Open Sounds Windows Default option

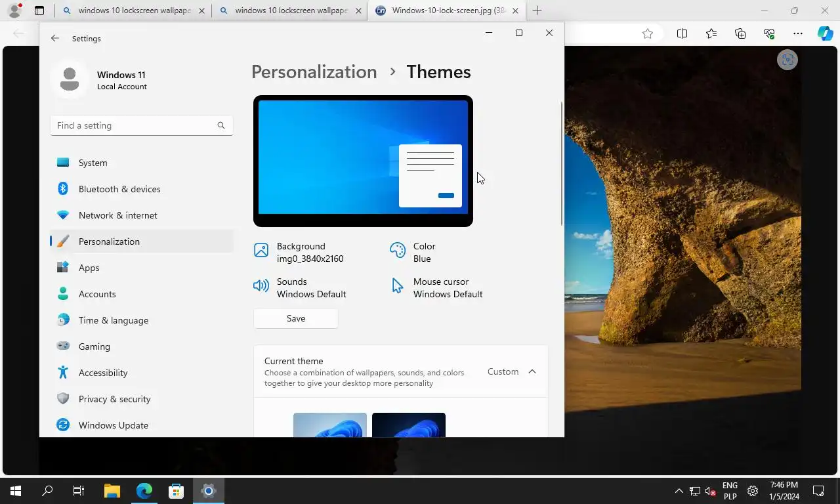click(300, 288)
